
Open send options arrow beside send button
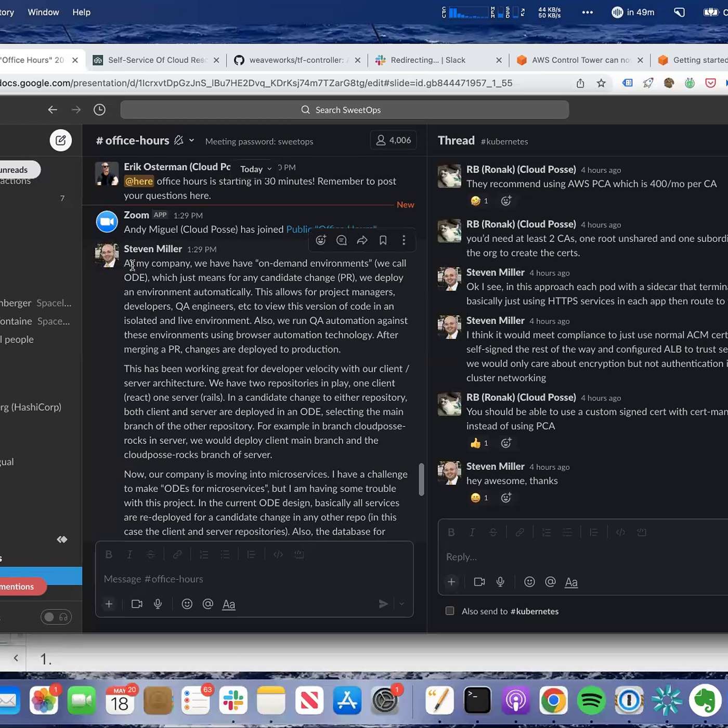tap(402, 604)
